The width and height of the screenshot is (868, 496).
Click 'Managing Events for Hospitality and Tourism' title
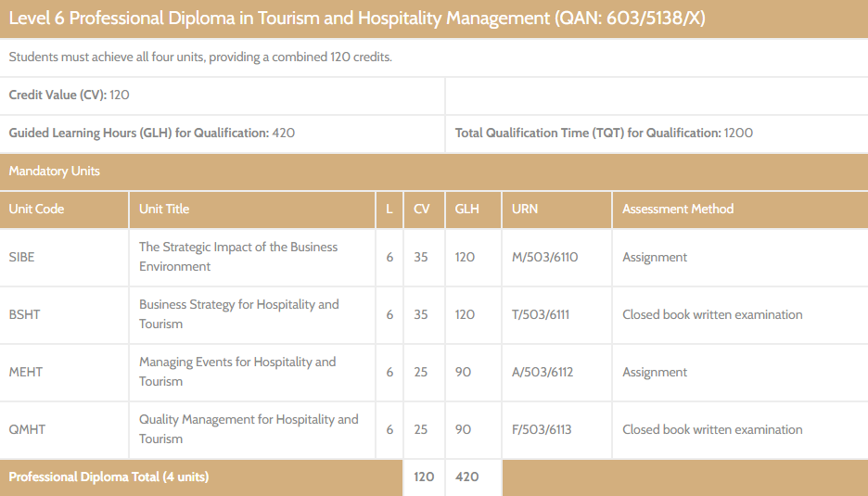click(237, 372)
